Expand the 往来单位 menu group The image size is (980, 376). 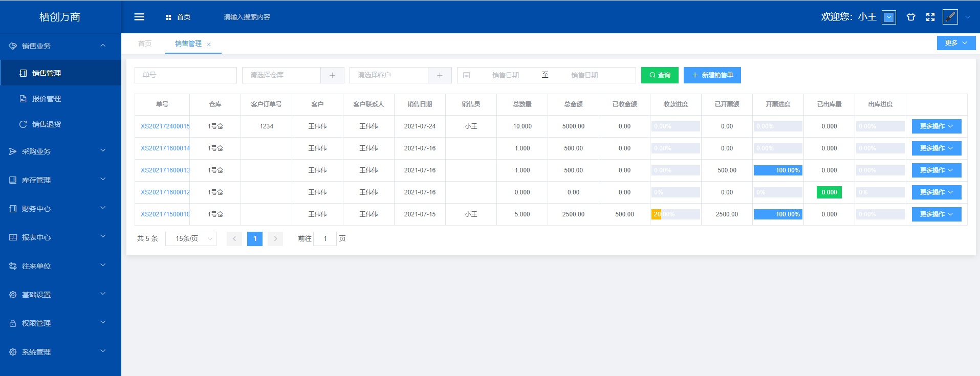60,266
